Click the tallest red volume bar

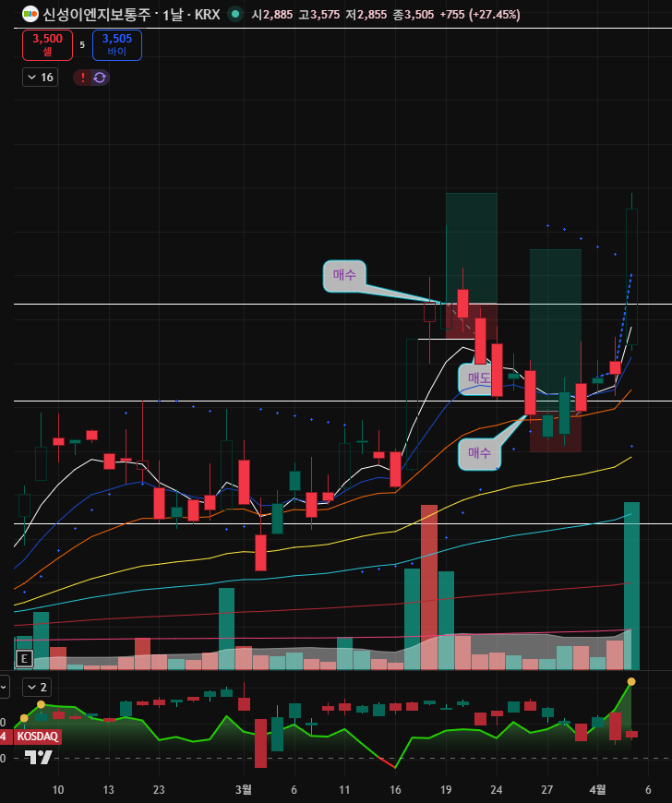click(x=429, y=587)
